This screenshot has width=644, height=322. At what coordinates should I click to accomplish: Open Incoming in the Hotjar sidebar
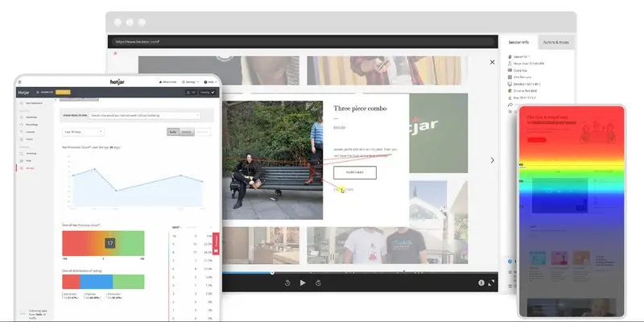[28, 153]
